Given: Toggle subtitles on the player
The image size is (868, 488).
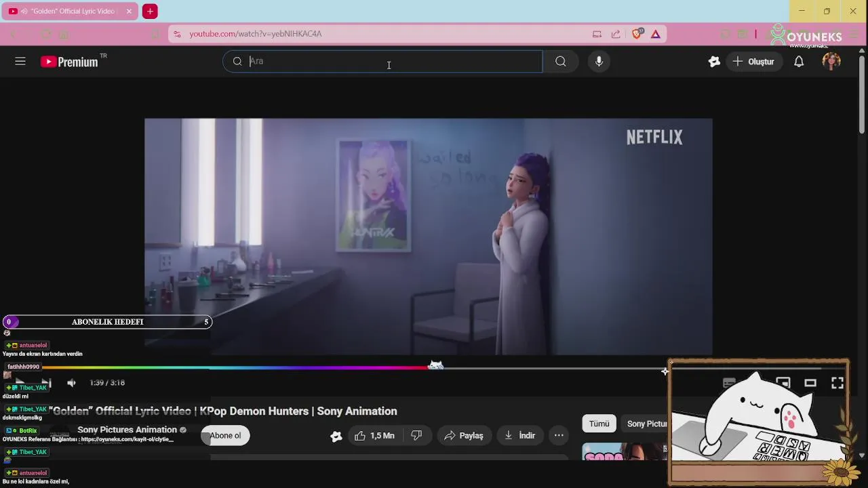Looking at the screenshot, I should tap(729, 383).
